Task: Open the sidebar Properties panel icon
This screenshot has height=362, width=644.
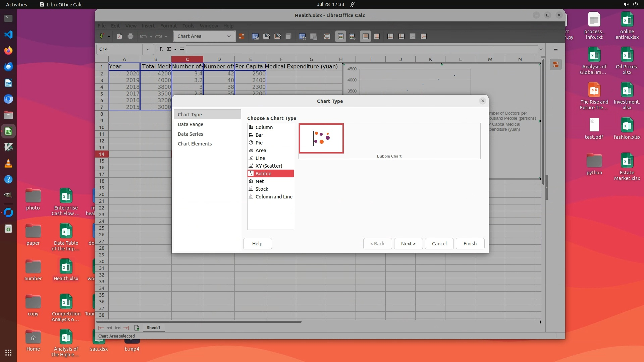Action: click(x=556, y=65)
